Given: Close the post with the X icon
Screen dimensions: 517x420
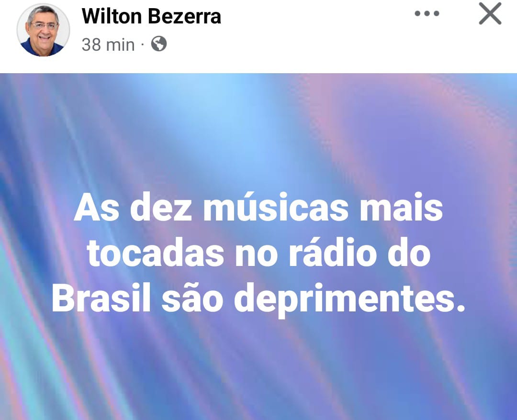Looking at the screenshot, I should point(490,13).
